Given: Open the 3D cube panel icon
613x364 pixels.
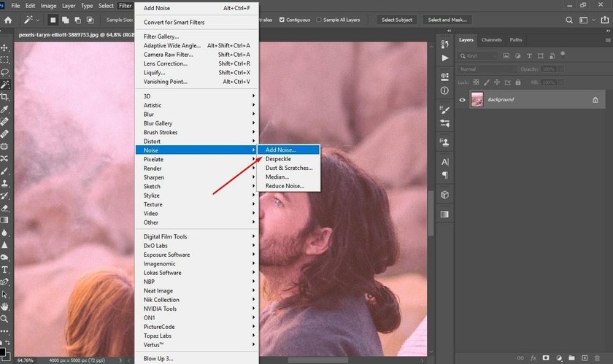Looking at the screenshot, I should point(444,195).
